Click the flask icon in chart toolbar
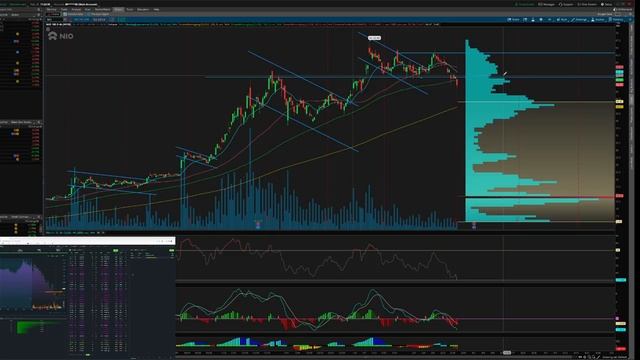 [x=533, y=20]
